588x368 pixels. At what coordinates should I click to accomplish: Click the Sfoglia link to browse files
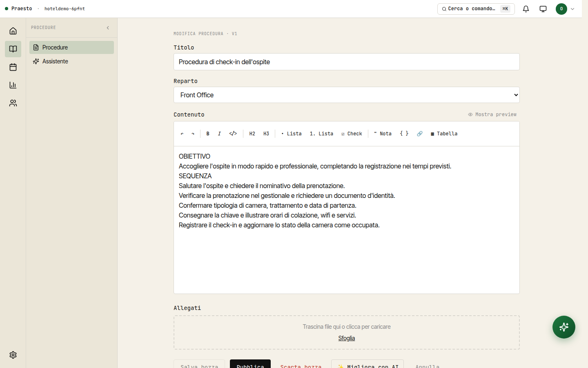(347, 338)
